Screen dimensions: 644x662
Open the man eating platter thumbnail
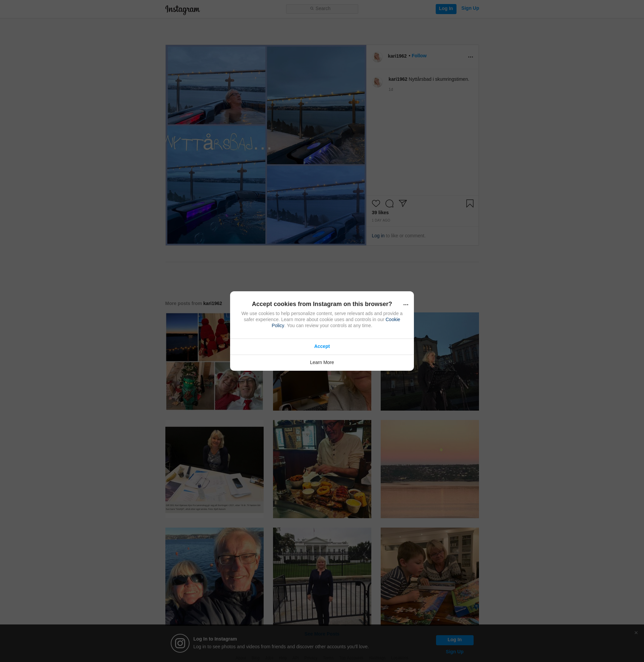(x=322, y=469)
